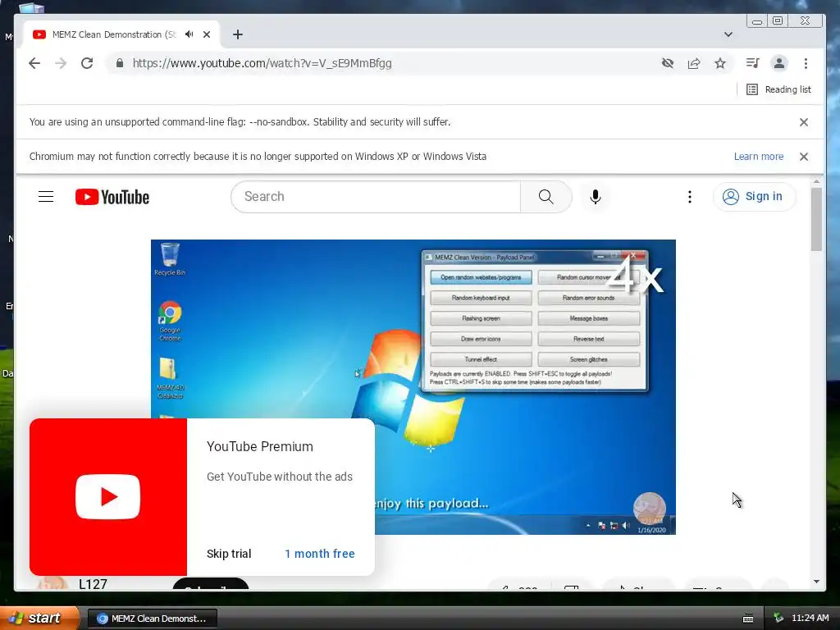This screenshot has height=630, width=840.
Task: Click the Sign in button
Action: click(x=754, y=197)
